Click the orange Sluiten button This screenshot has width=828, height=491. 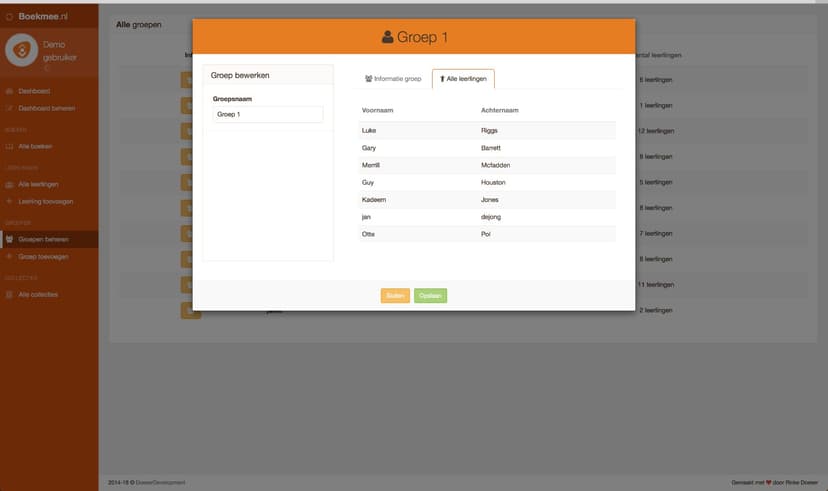[395, 296]
